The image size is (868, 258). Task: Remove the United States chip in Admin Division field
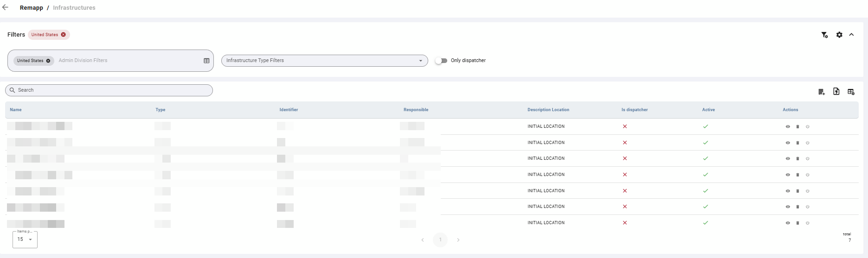click(x=48, y=61)
